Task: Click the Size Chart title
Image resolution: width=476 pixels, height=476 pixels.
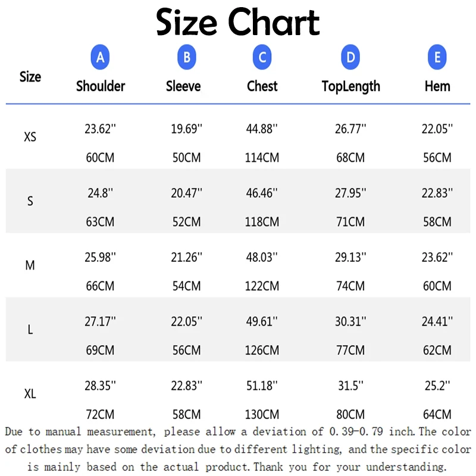Action: click(x=238, y=23)
